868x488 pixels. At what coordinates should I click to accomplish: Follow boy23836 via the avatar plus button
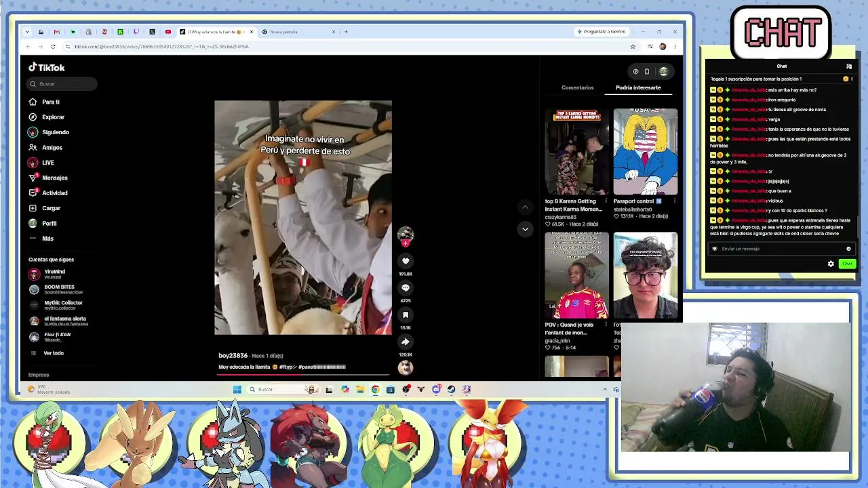(406, 243)
